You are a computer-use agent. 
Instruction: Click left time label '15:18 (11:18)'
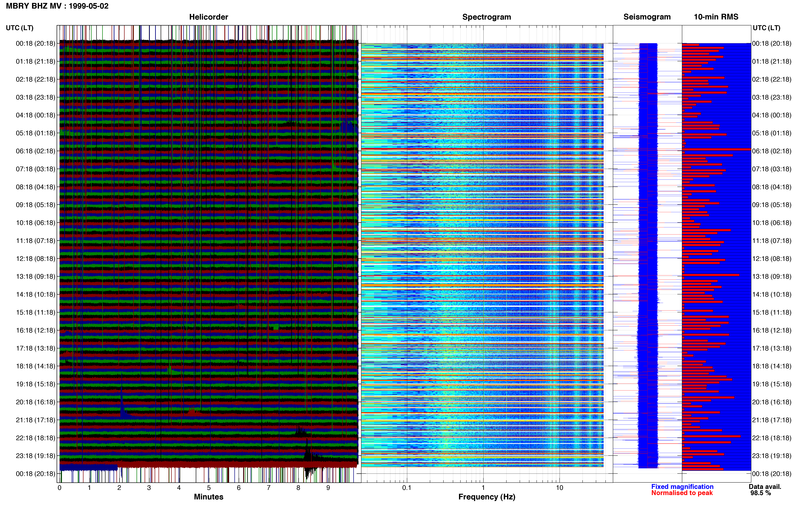(x=36, y=313)
